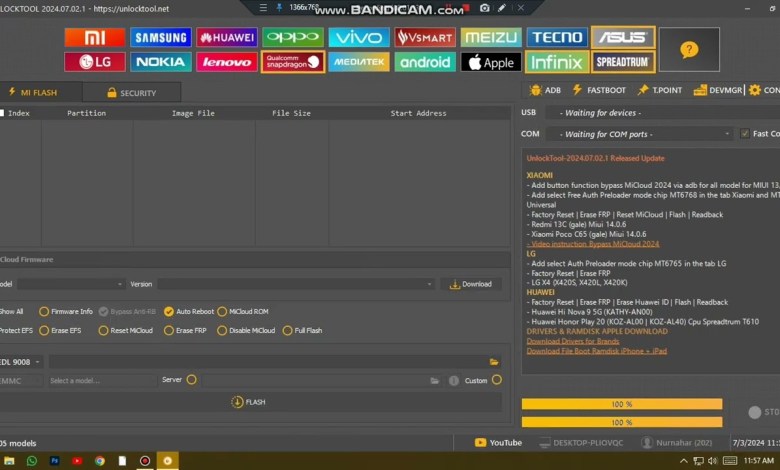Select the Samsung brand logo

[x=161, y=37]
